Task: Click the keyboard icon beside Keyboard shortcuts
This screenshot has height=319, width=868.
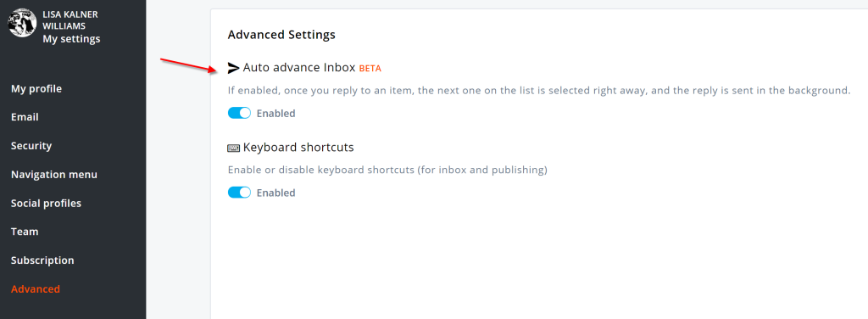Action: point(234,148)
